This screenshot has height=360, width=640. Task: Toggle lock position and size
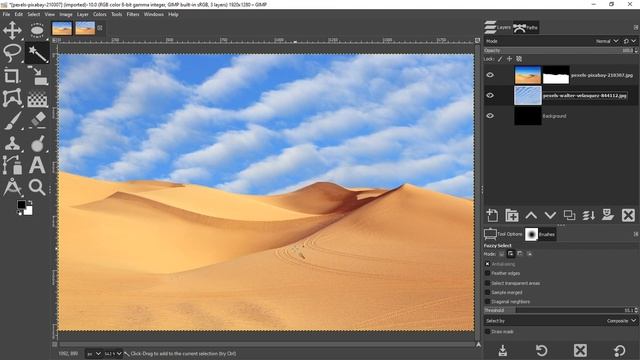tap(509, 59)
